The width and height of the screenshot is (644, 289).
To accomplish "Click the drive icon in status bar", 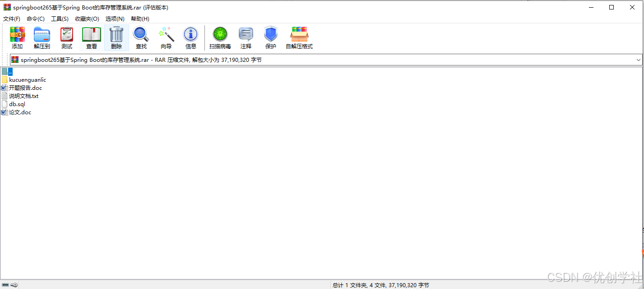I will pos(5,285).
